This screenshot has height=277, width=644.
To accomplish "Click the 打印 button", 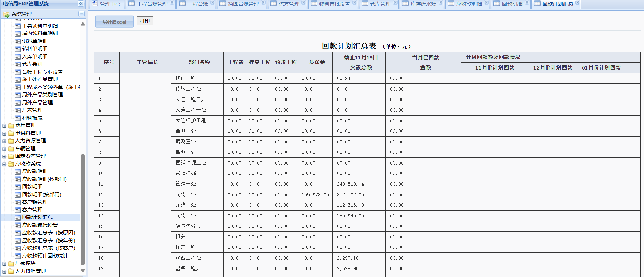I will coord(145,21).
